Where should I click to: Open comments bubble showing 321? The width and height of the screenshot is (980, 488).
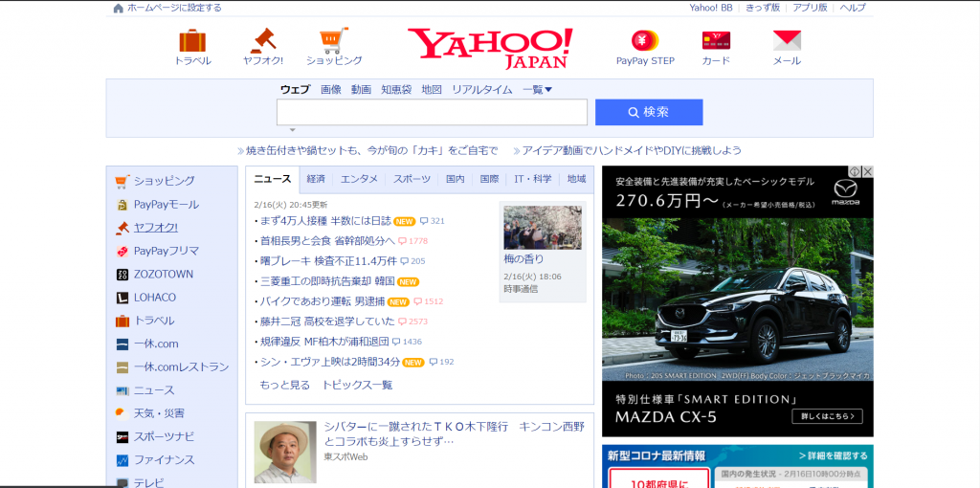432,221
